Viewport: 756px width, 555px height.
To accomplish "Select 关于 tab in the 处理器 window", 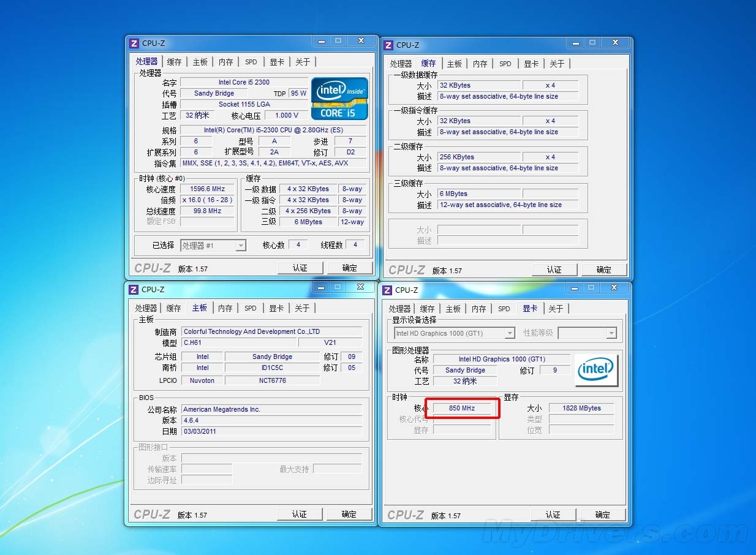I will coord(303,62).
